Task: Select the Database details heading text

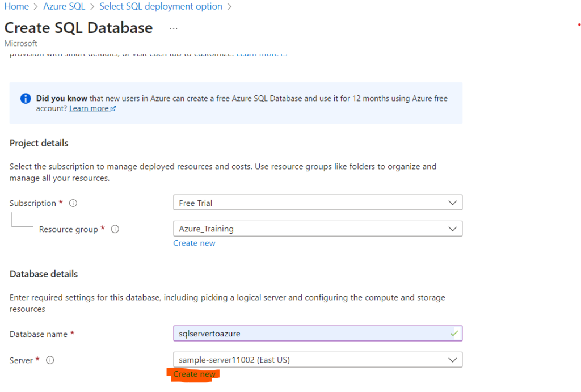Action: pyautogui.click(x=44, y=274)
